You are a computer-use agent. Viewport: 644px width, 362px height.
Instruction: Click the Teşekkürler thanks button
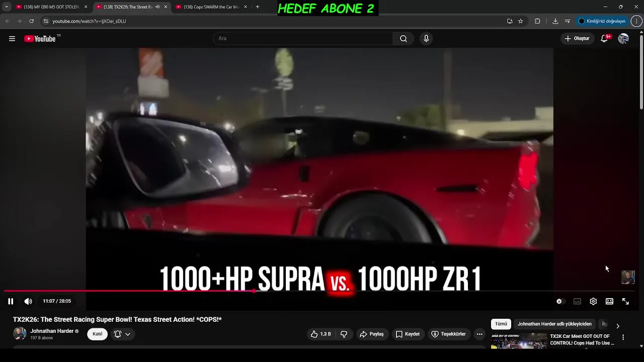449,334
